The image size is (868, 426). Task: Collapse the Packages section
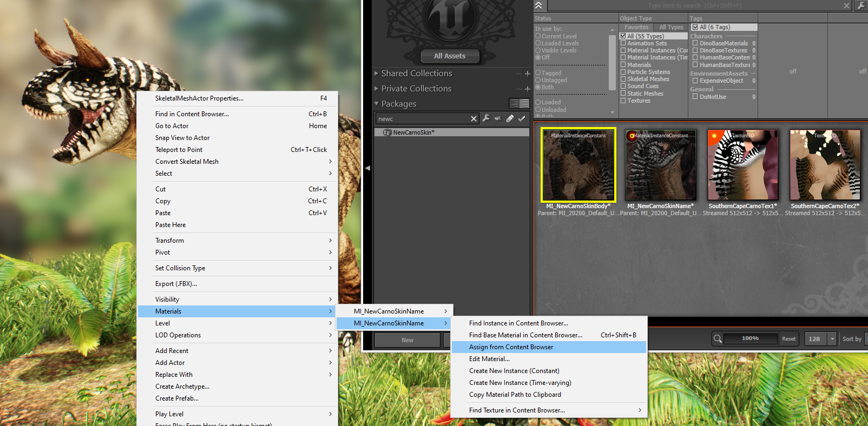[377, 103]
